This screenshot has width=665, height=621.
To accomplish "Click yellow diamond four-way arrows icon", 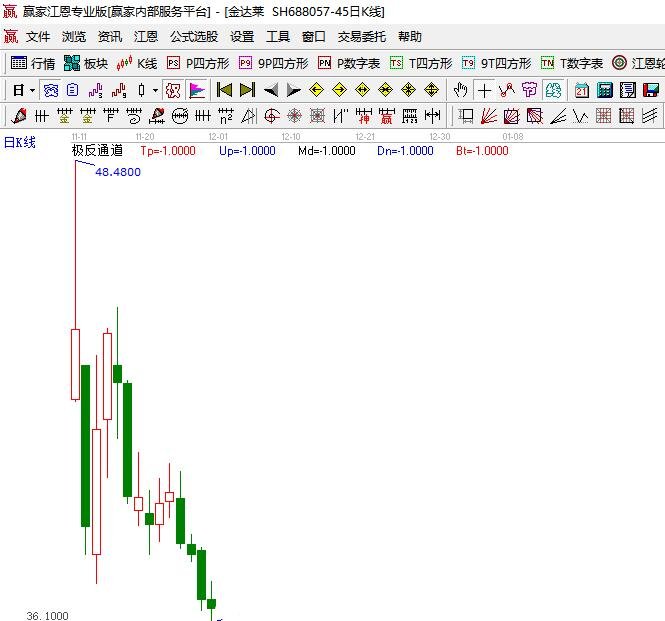I will tap(408, 90).
